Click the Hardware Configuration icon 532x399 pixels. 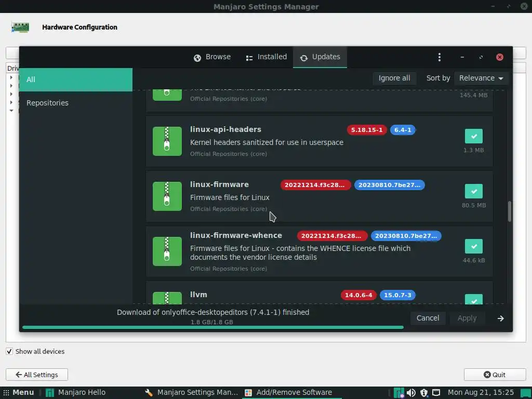point(20,27)
